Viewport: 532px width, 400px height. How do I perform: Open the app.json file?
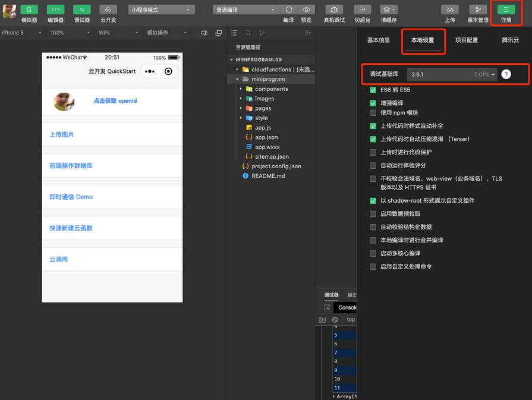(x=266, y=137)
